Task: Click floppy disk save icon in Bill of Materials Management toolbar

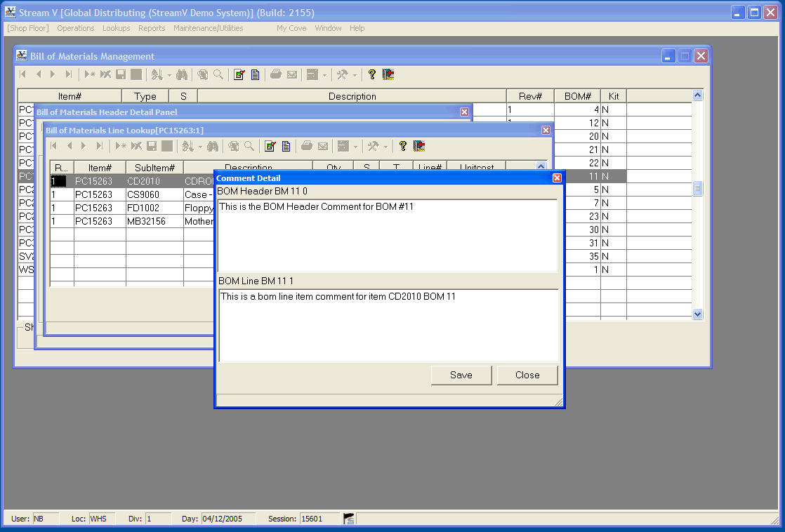Action: coord(121,74)
